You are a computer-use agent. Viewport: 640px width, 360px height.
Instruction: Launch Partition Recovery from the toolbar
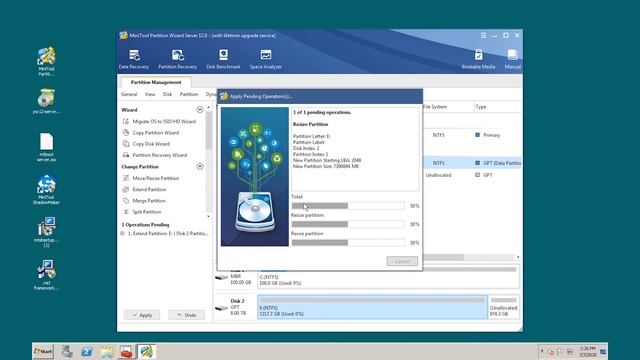tap(178, 59)
